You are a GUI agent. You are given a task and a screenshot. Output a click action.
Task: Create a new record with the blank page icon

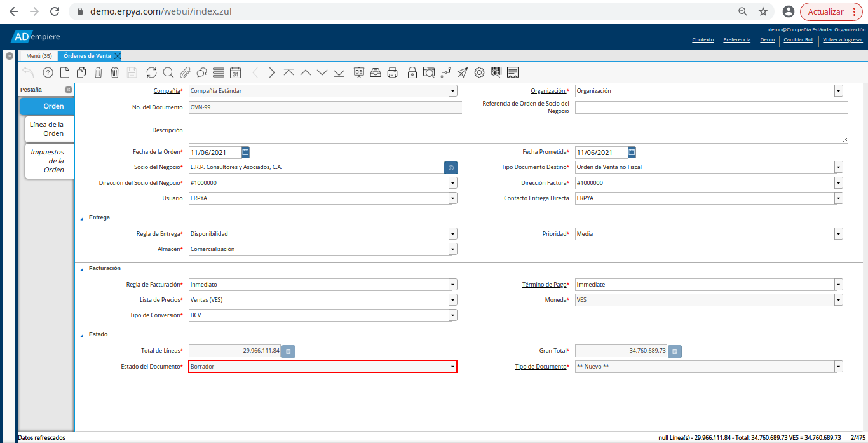click(64, 72)
